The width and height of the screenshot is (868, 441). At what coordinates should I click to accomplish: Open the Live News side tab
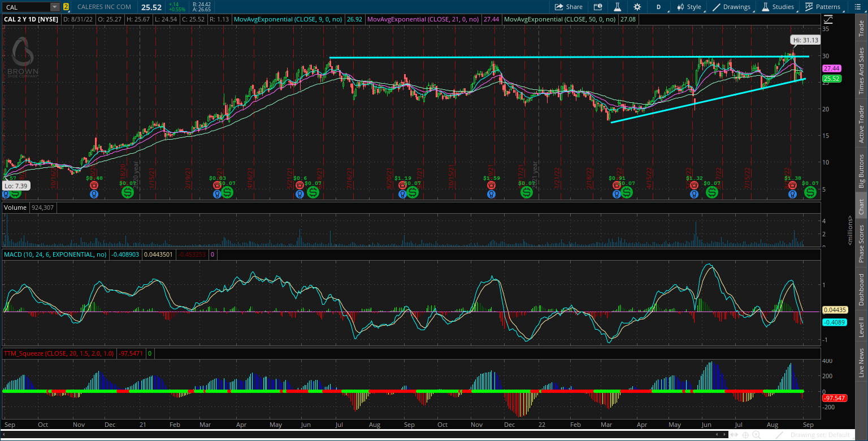[x=861, y=363]
